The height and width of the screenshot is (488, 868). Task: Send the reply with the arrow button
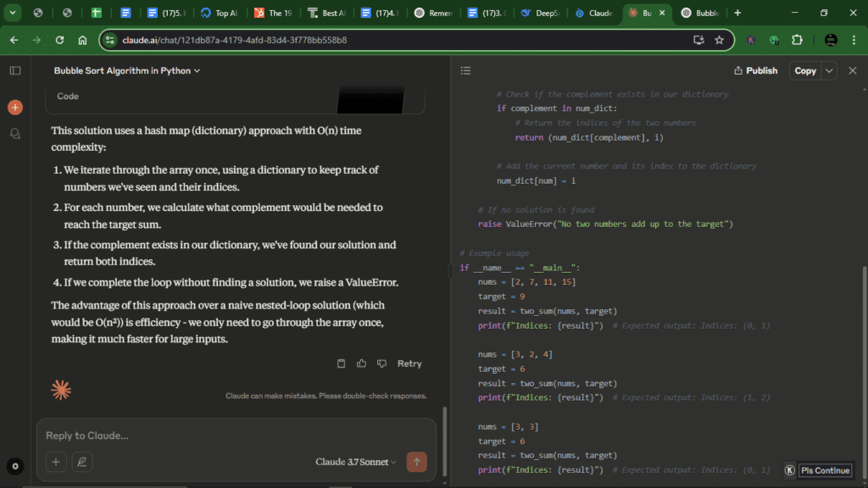point(416,462)
